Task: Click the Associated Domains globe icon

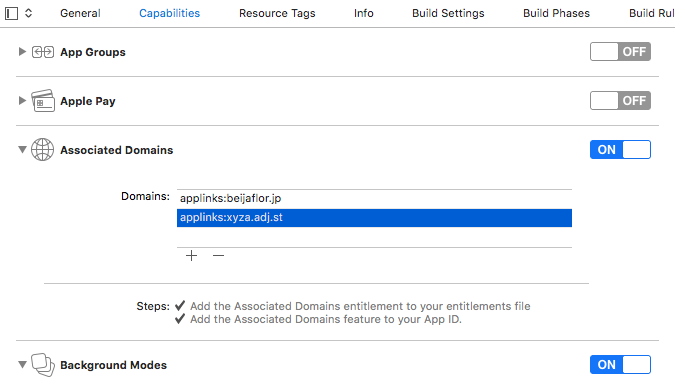Action: (x=43, y=150)
